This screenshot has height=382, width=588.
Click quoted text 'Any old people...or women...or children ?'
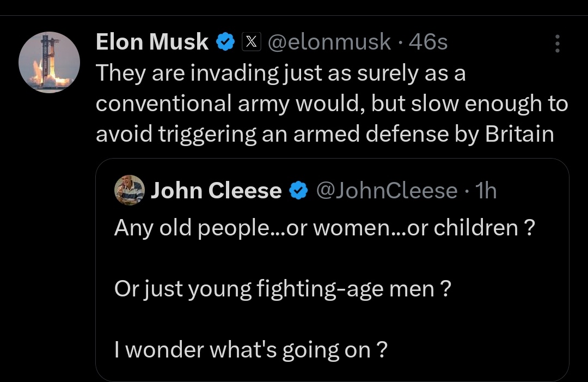click(324, 227)
